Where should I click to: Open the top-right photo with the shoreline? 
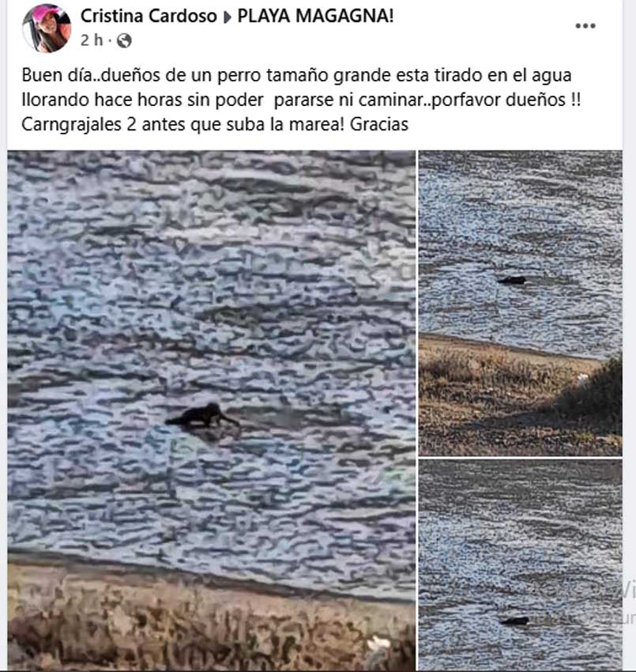[x=521, y=303]
